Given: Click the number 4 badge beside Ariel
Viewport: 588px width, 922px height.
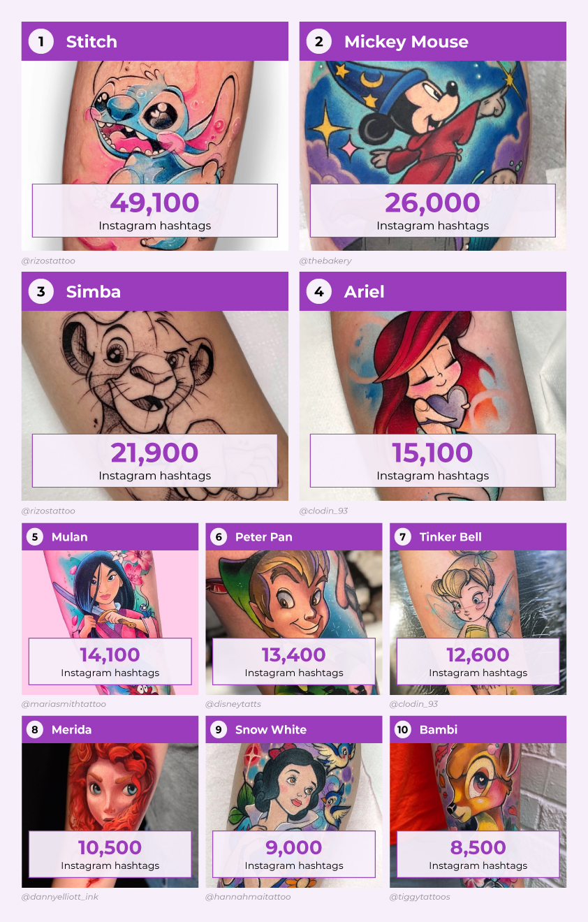Looking at the screenshot, I should click(319, 291).
